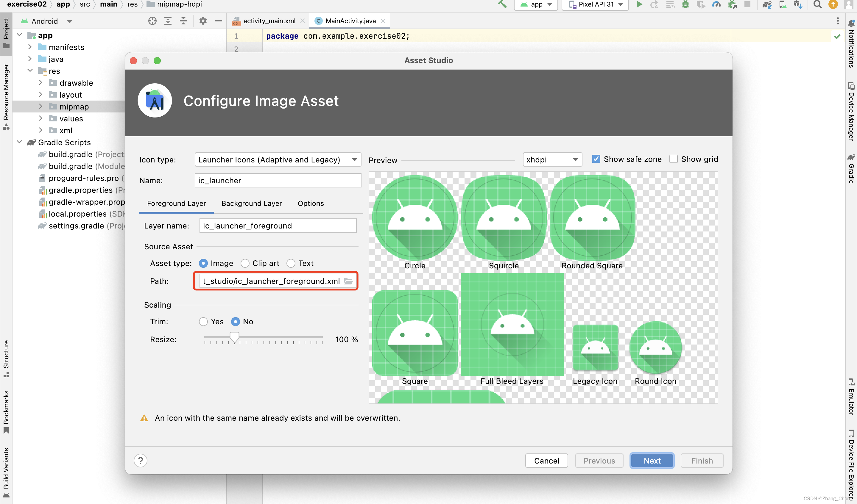The width and height of the screenshot is (857, 504).
Task: Click the Run with Coverage shield icon
Action: point(701,4)
